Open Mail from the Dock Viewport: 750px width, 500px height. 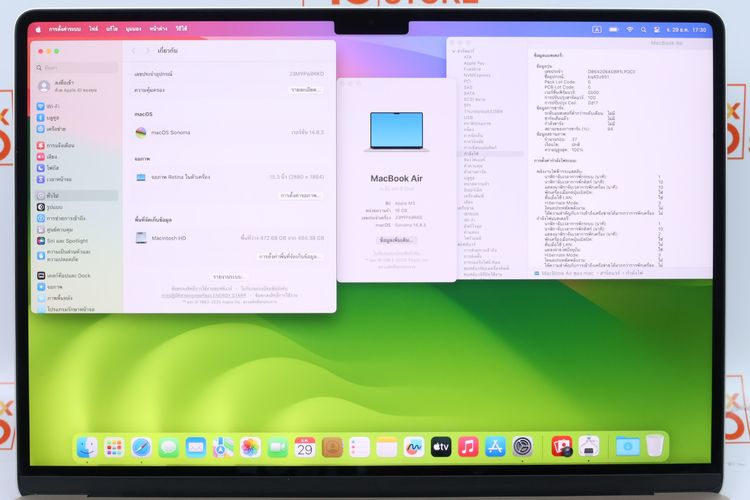(x=196, y=447)
